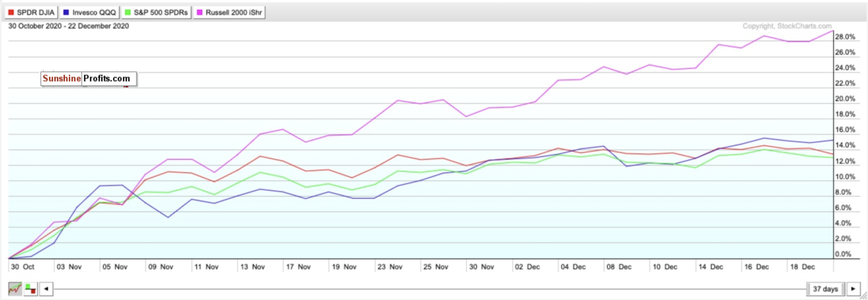Click the 16 Dec axis label

[757, 267]
